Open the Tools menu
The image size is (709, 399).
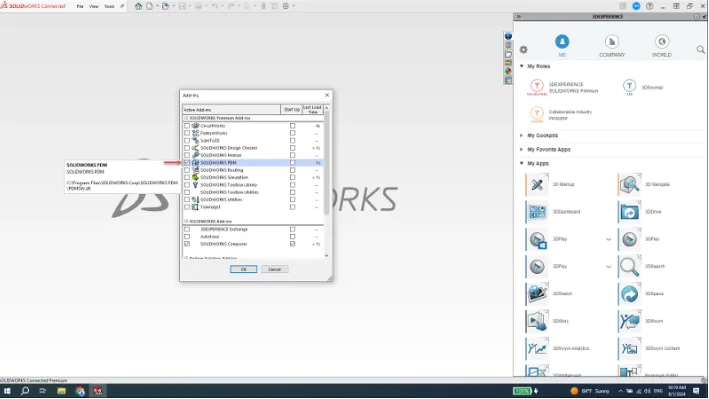109,6
